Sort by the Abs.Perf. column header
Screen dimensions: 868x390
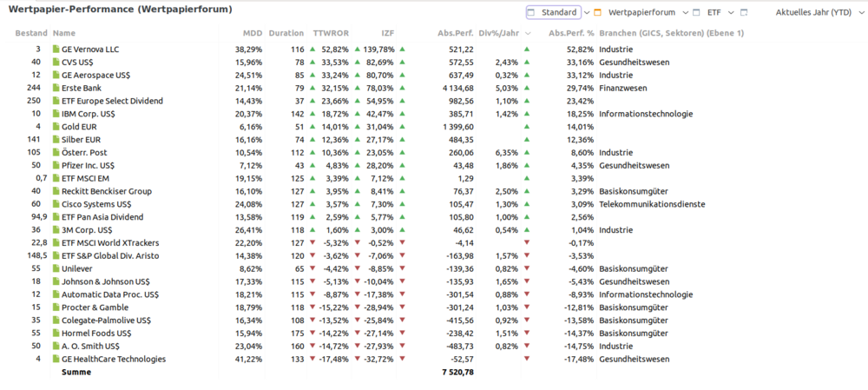tap(455, 33)
